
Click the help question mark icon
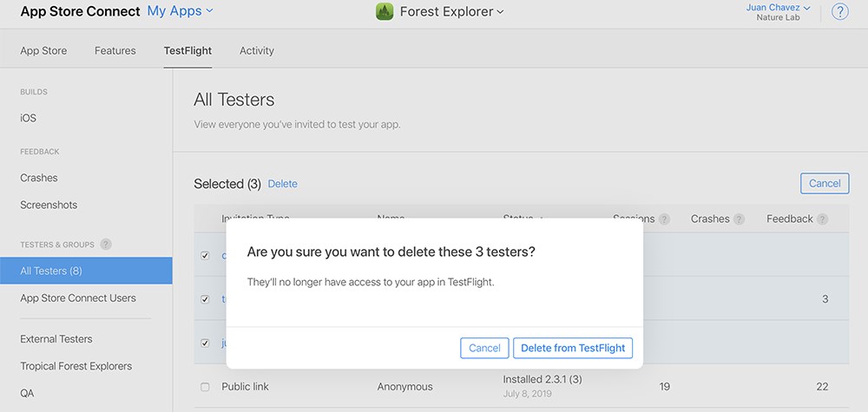[x=839, y=11]
